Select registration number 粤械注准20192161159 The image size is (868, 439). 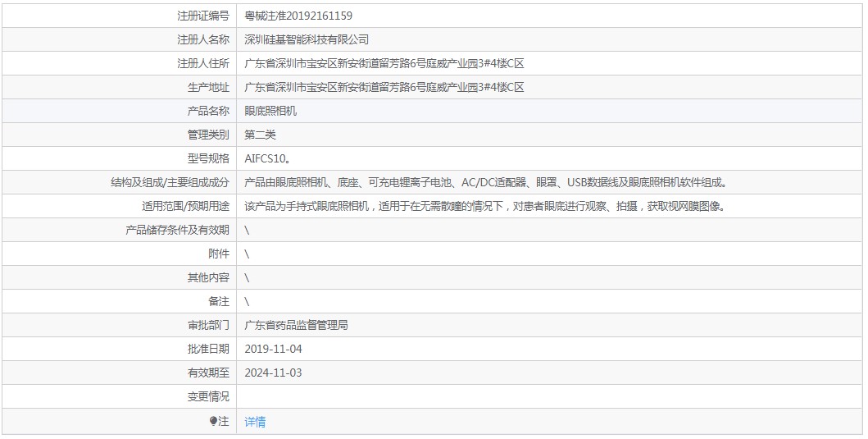298,16
